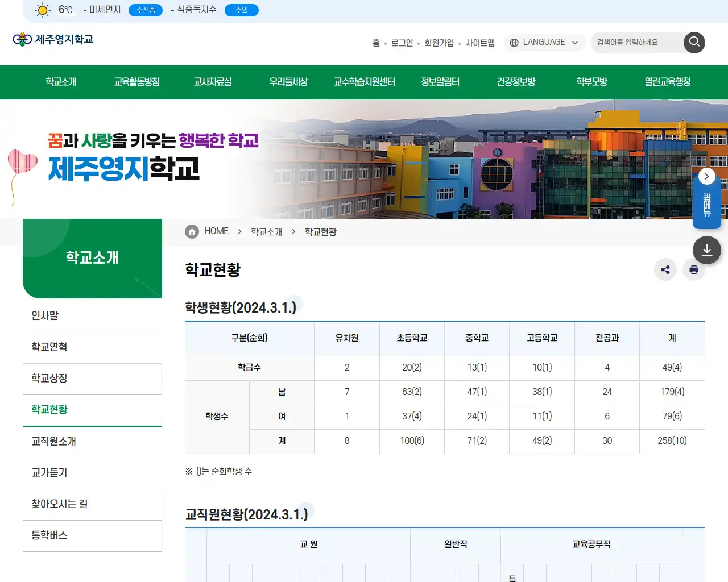Click the 교직원현황(2024.3.1.) heading
The width and height of the screenshot is (728, 582).
(246, 514)
